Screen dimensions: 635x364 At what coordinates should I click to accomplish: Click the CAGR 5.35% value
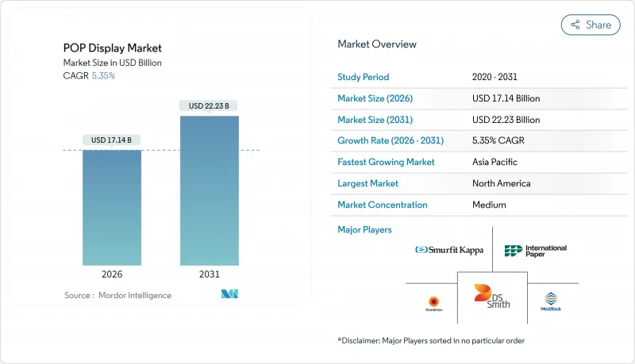102,76
